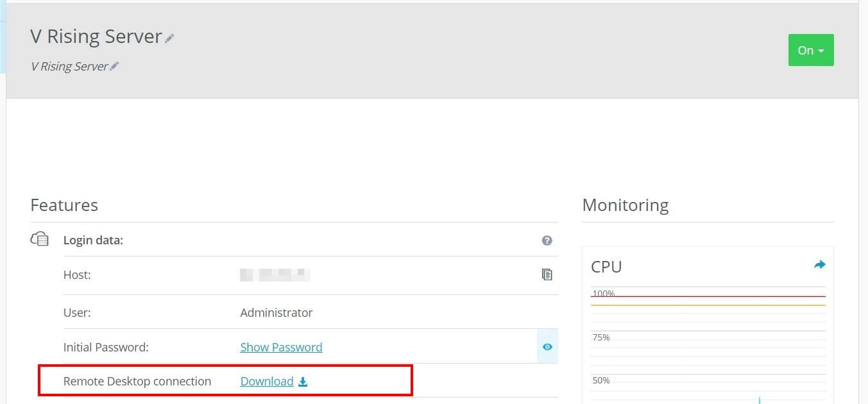The height and width of the screenshot is (404, 868).
Task: Click the 50% label on CPU chart
Action: [601, 380]
